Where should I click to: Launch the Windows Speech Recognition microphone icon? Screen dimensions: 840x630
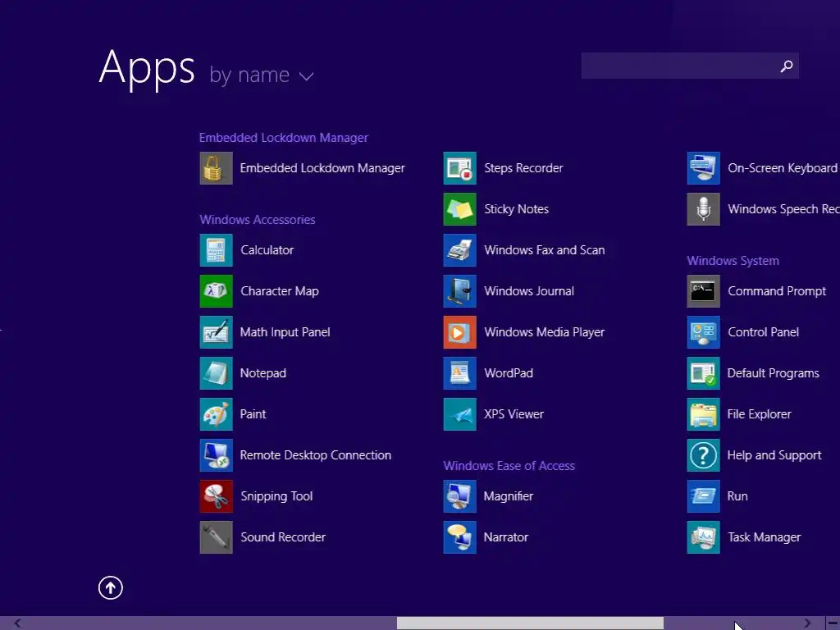(x=703, y=209)
